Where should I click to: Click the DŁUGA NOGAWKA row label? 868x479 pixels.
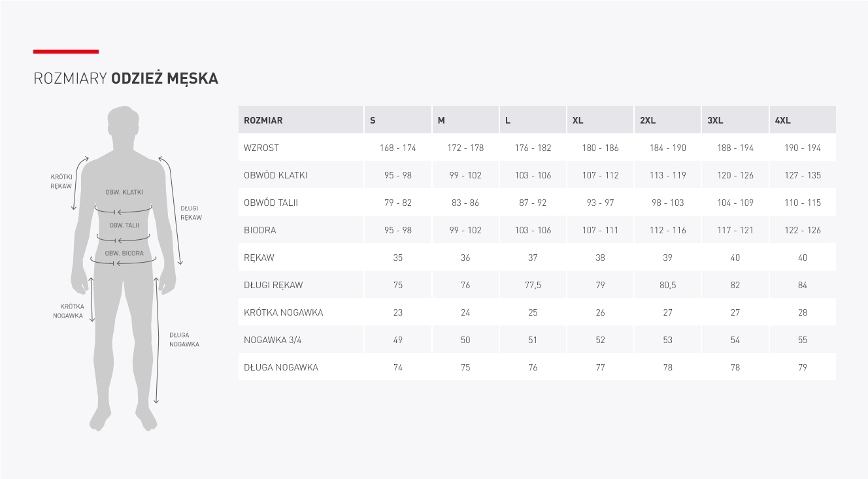281,367
